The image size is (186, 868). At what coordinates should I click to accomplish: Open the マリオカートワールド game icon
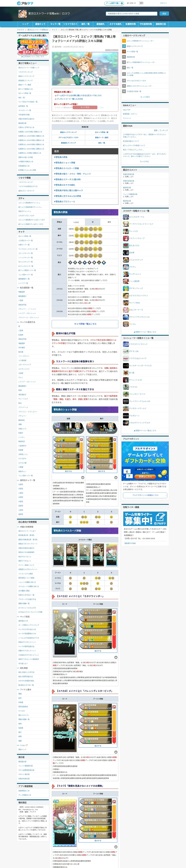126,408
